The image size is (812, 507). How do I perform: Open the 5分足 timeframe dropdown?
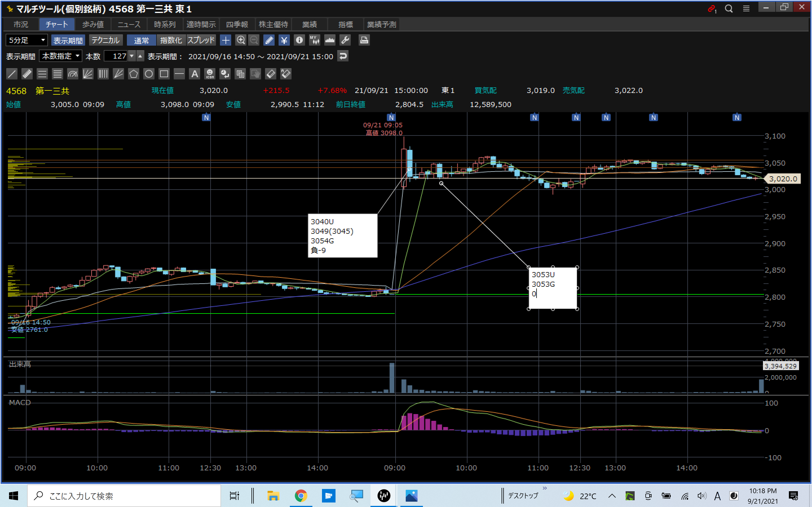pyautogui.click(x=27, y=40)
